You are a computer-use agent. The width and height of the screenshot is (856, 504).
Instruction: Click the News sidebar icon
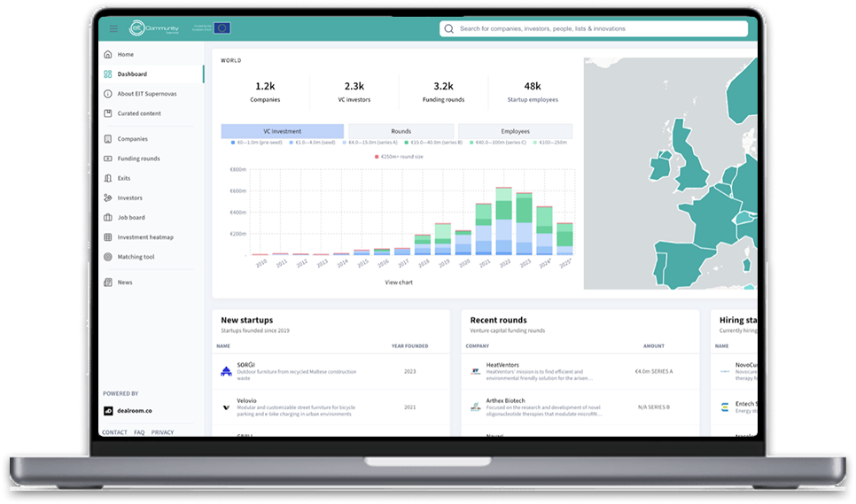coord(108,283)
